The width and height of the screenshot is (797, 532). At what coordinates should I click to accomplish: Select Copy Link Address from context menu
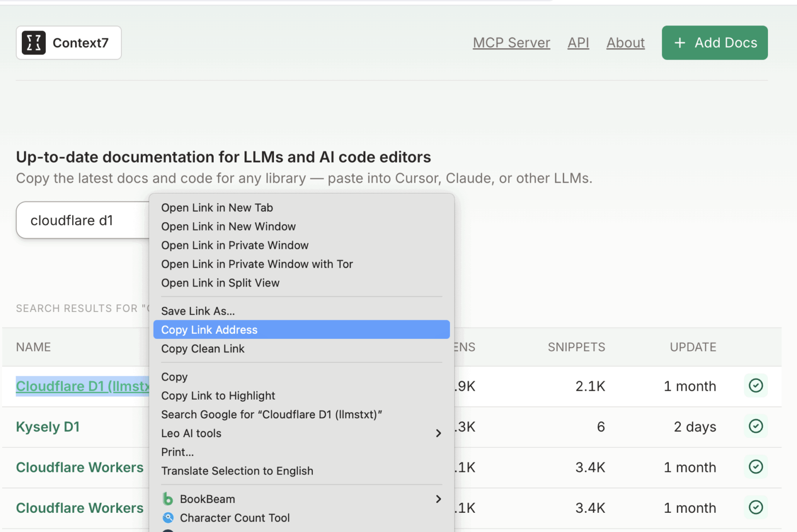[x=209, y=330]
